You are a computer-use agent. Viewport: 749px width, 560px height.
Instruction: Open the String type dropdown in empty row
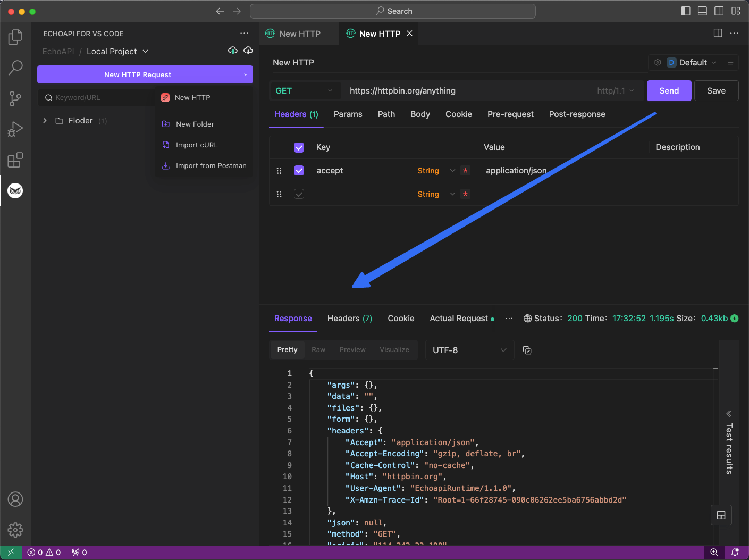[x=436, y=194]
